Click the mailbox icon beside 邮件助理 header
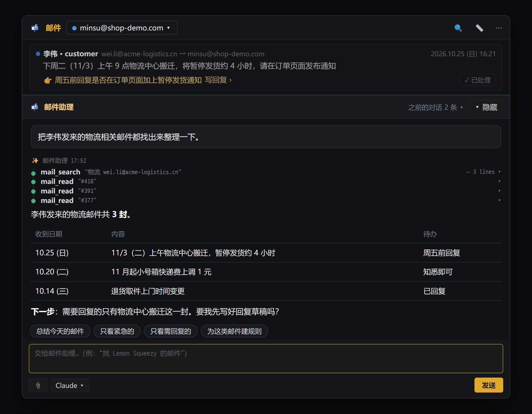This screenshot has width=532, height=414. (35, 107)
